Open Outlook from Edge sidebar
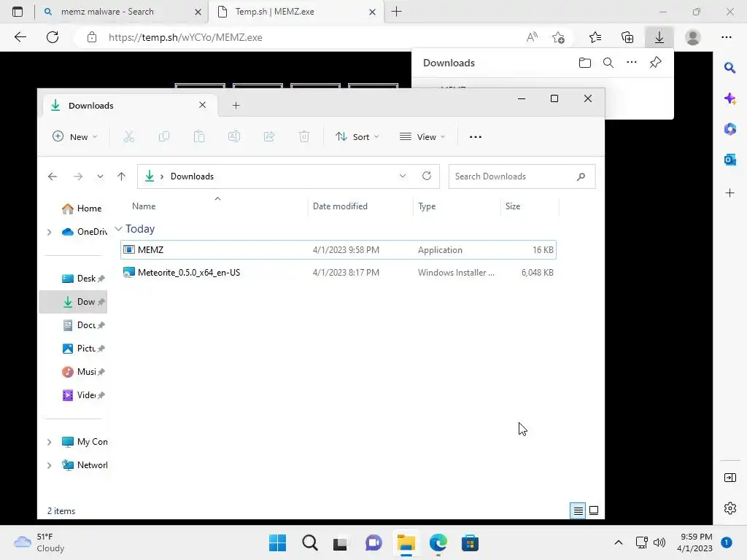This screenshot has height=560, width=747. [729, 160]
